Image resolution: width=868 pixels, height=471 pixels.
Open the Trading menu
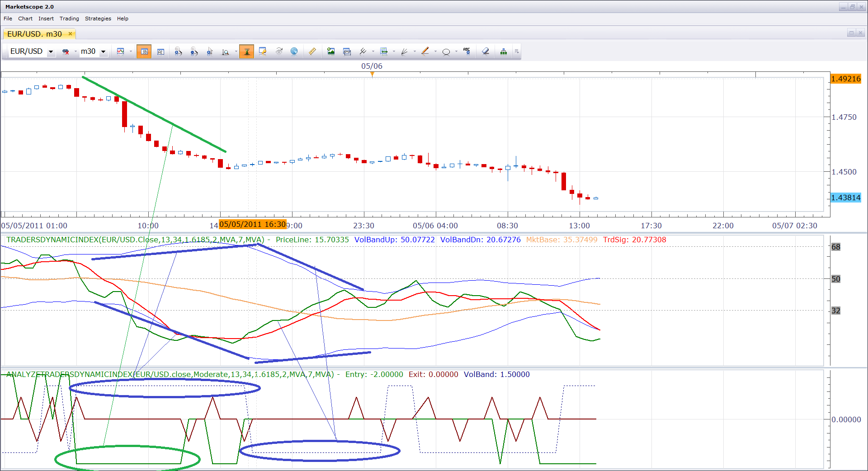coord(69,19)
